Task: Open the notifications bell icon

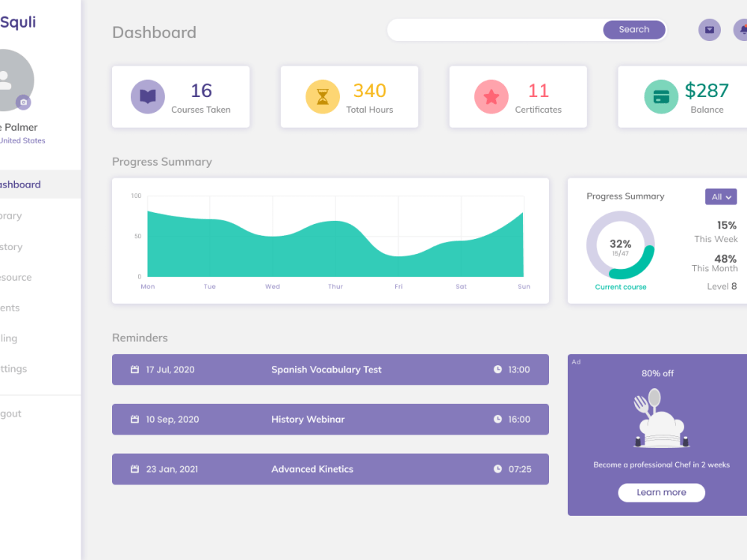Action: [741, 30]
